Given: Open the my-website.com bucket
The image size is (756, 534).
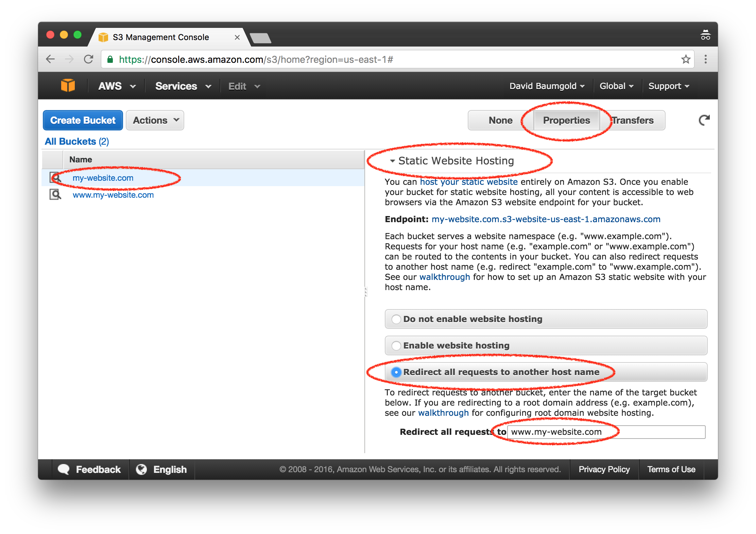Looking at the screenshot, I should tap(103, 178).
